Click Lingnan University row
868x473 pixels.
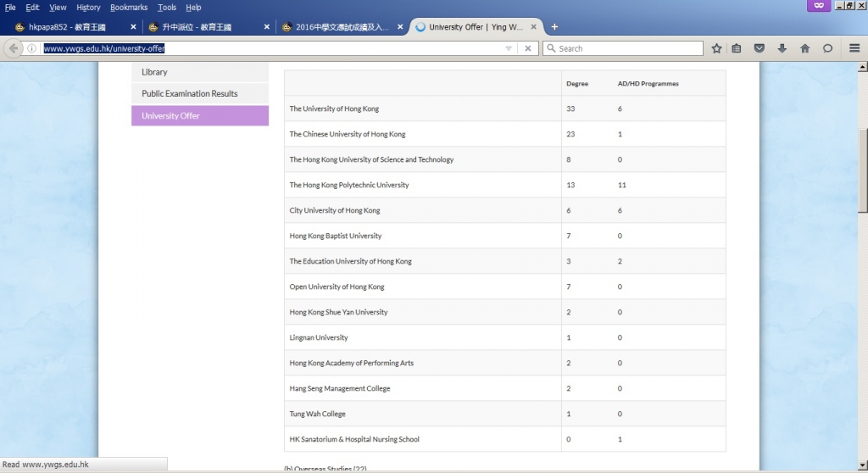point(505,337)
